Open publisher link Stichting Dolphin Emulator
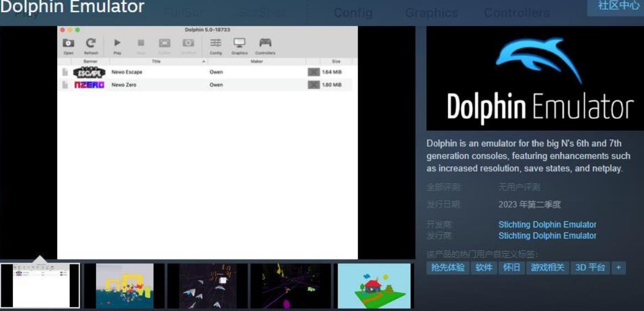The height and width of the screenshot is (311, 644). click(x=547, y=236)
